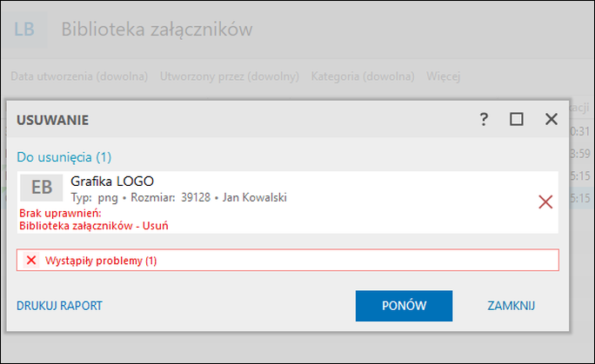Image resolution: width=595 pixels, height=364 pixels.
Task: Maximize the Usuwanie dialog window
Action: pos(517,119)
